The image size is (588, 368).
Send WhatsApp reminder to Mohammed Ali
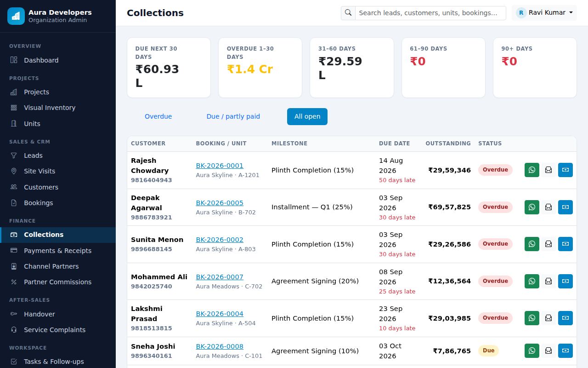coord(532,281)
